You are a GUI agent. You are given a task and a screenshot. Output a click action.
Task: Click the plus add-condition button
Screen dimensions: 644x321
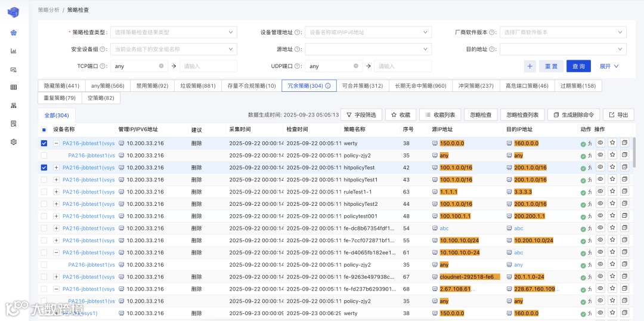pyautogui.click(x=530, y=66)
